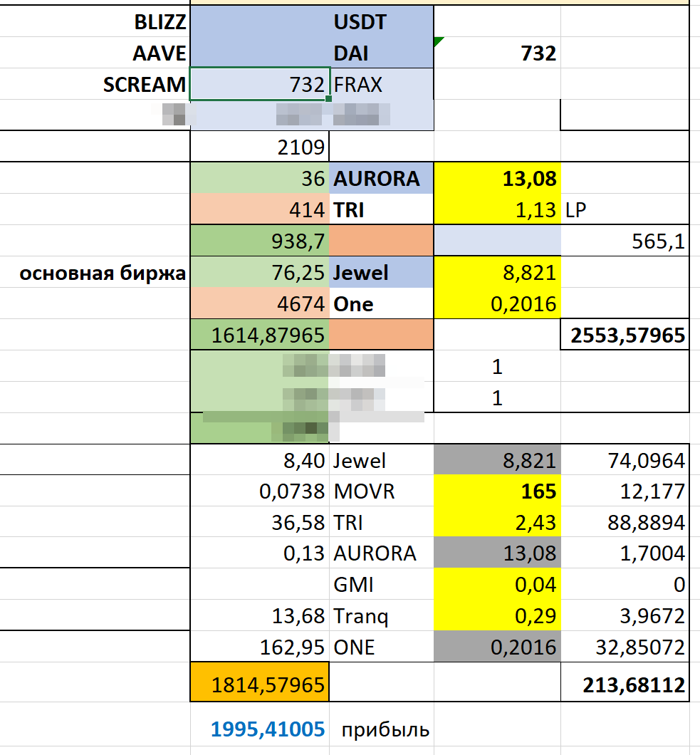Image resolution: width=700 pixels, height=755 pixels.
Task: Select gray 8,821 cell
Action: pos(497,460)
